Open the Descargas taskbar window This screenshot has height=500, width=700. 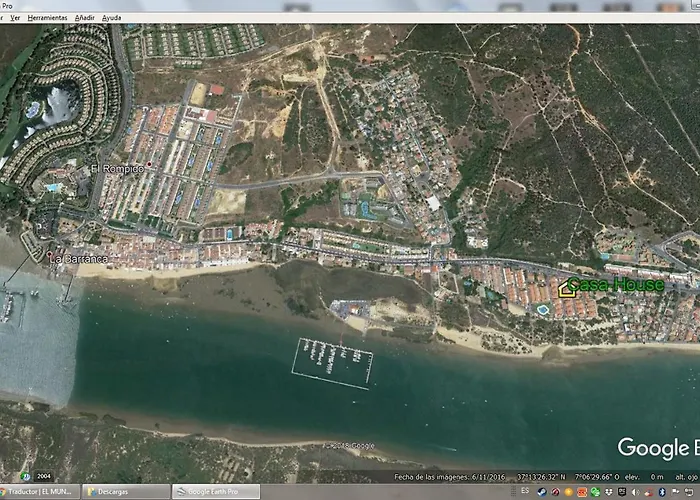click(x=126, y=492)
